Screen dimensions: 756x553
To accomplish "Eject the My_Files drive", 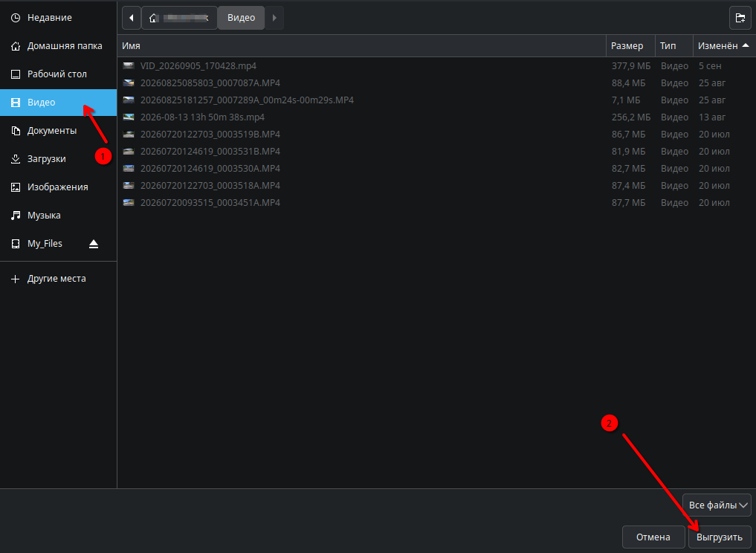I will click(94, 244).
